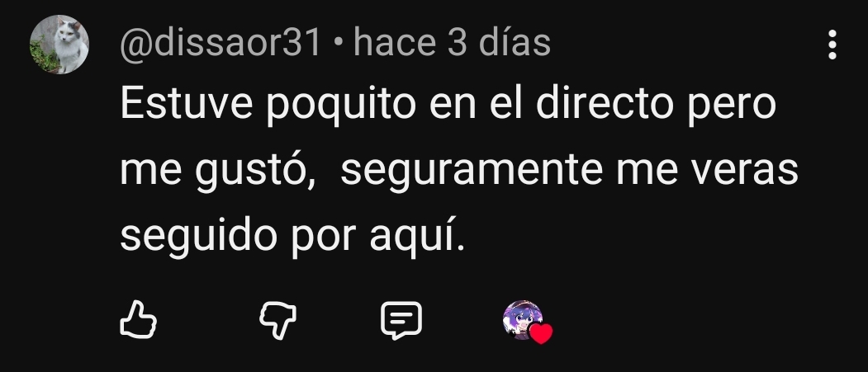Open reply via the speech bubble icon
The image size is (868, 372).
point(401,320)
